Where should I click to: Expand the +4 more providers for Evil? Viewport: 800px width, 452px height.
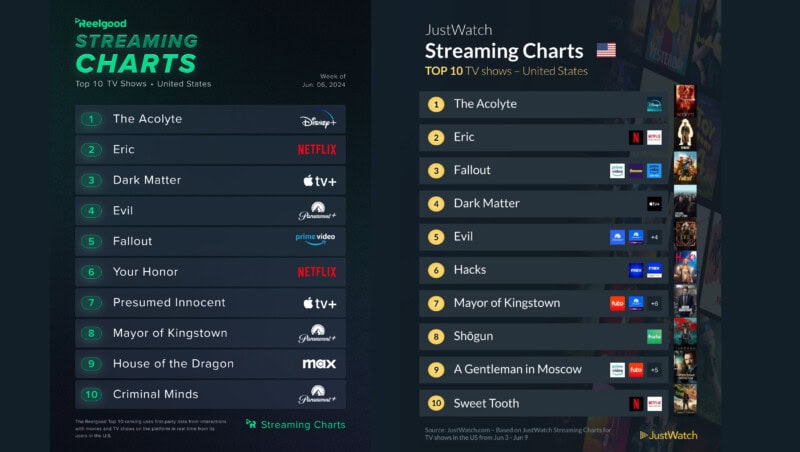[x=654, y=237]
